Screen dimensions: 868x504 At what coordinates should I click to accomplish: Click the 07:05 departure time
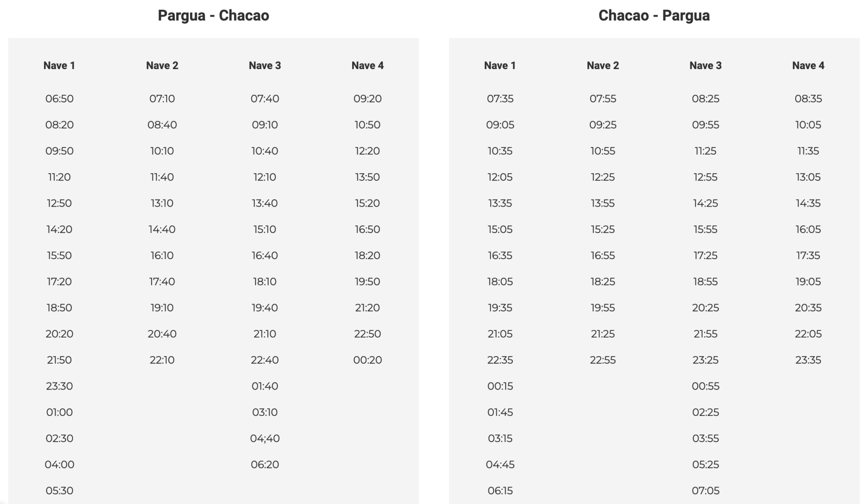coord(705,490)
